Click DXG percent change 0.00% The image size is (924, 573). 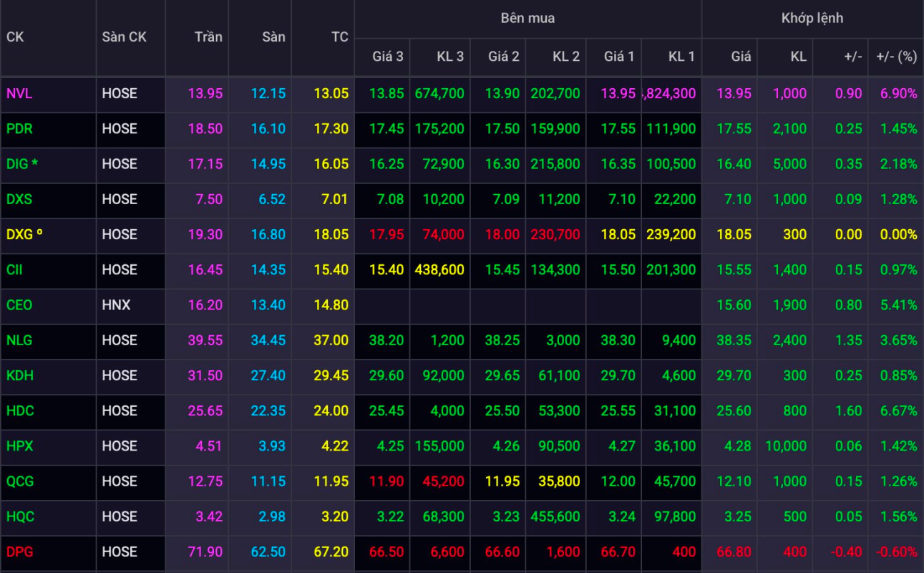(900, 234)
